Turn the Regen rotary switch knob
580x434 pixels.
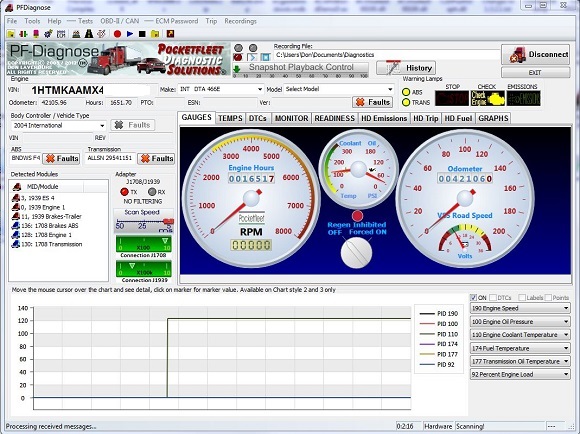[356, 253]
